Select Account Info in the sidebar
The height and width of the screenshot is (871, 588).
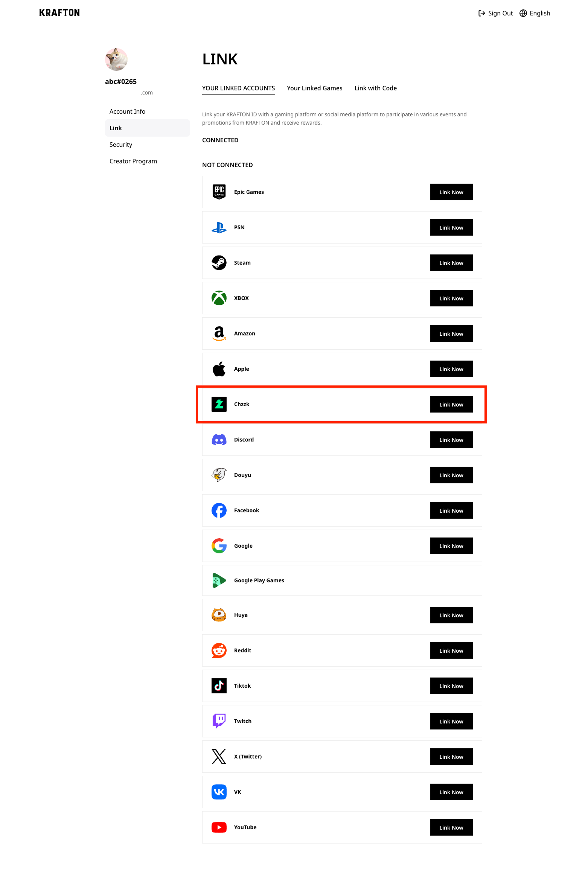(x=127, y=111)
